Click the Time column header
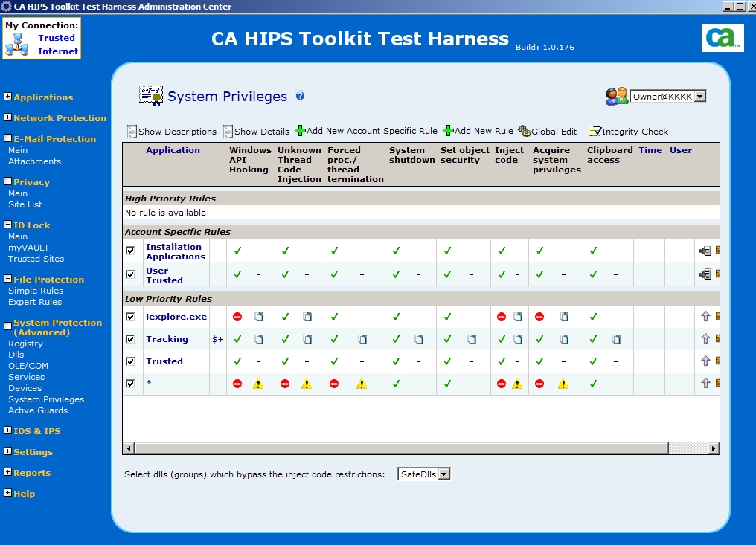 650,150
